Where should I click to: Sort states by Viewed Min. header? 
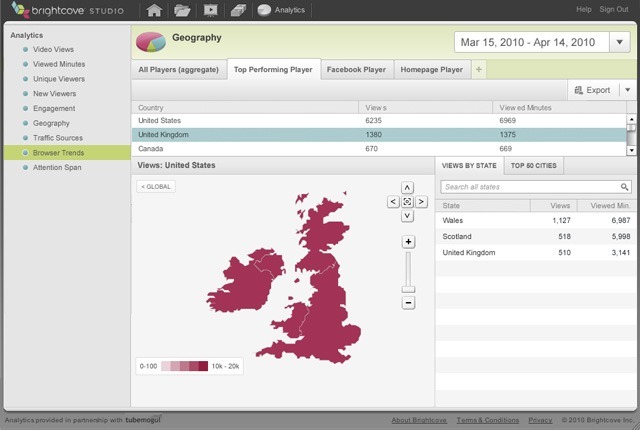(x=607, y=206)
